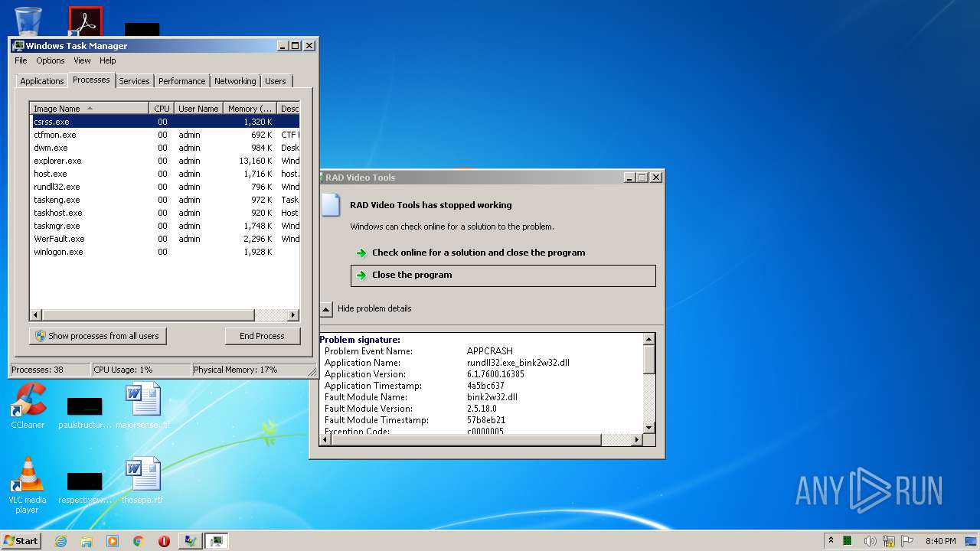This screenshot has height=551, width=980.
Task: Launch CCleaner from the desktop
Action: [28, 406]
